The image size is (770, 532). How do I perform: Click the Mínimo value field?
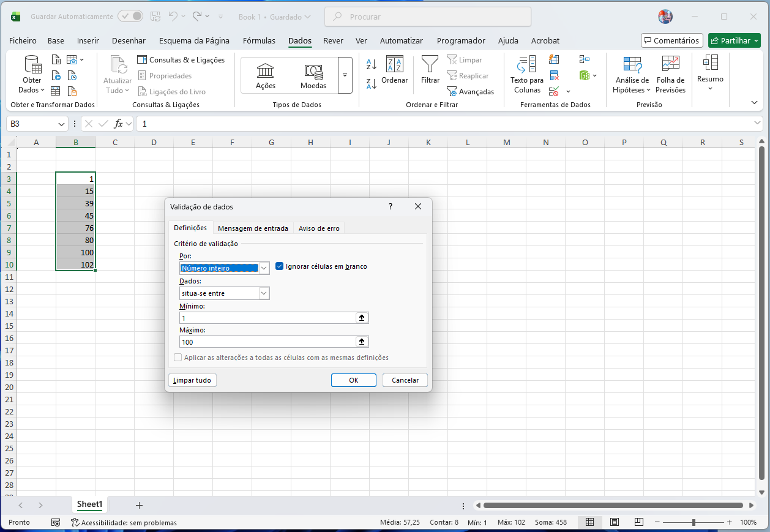[x=267, y=318]
